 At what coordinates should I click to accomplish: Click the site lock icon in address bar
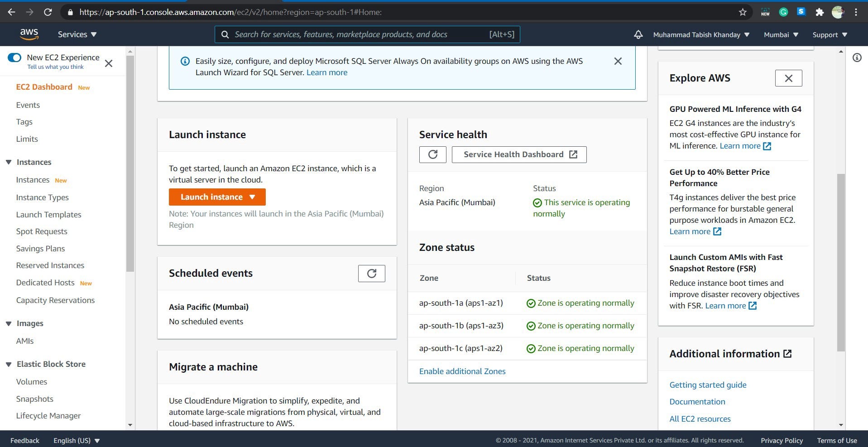70,12
